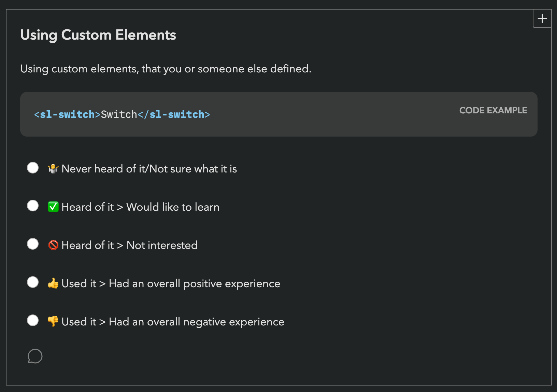Click the 'Using Custom Elements' heading

click(98, 35)
